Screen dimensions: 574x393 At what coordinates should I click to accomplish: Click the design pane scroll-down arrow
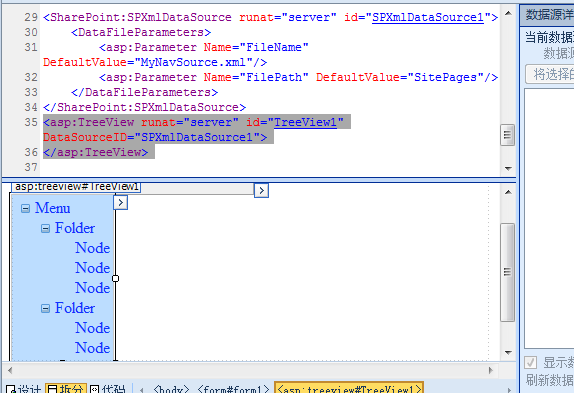pyautogui.click(x=508, y=352)
